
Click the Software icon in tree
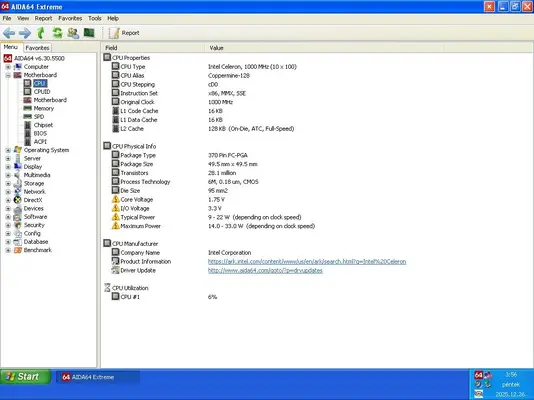coord(17,217)
